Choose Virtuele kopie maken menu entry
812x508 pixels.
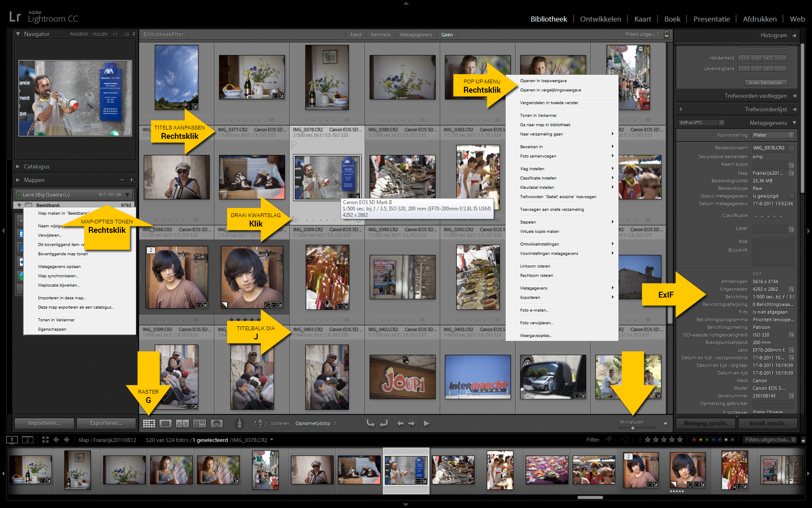[x=539, y=232]
